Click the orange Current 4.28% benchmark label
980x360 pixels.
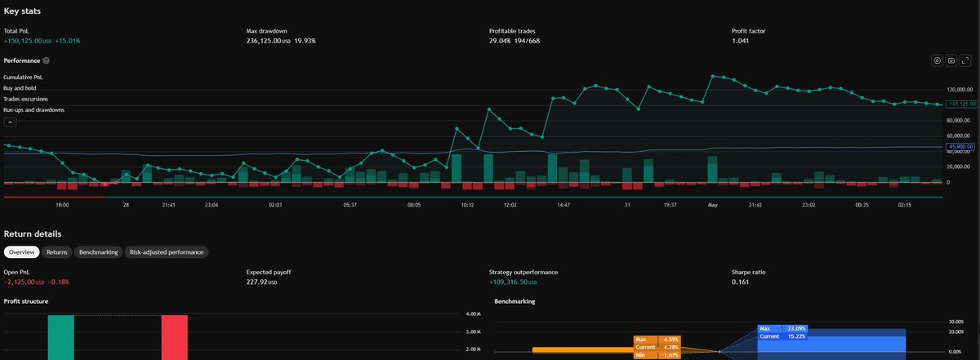[657, 346]
